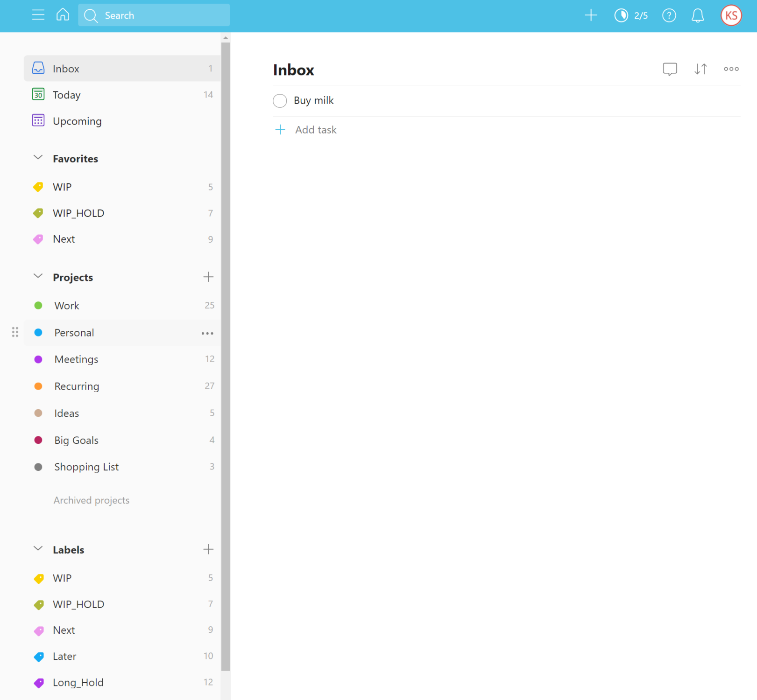The width and height of the screenshot is (757, 700).
Task: Click the blue Later label tag icon
Action: tap(39, 657)
